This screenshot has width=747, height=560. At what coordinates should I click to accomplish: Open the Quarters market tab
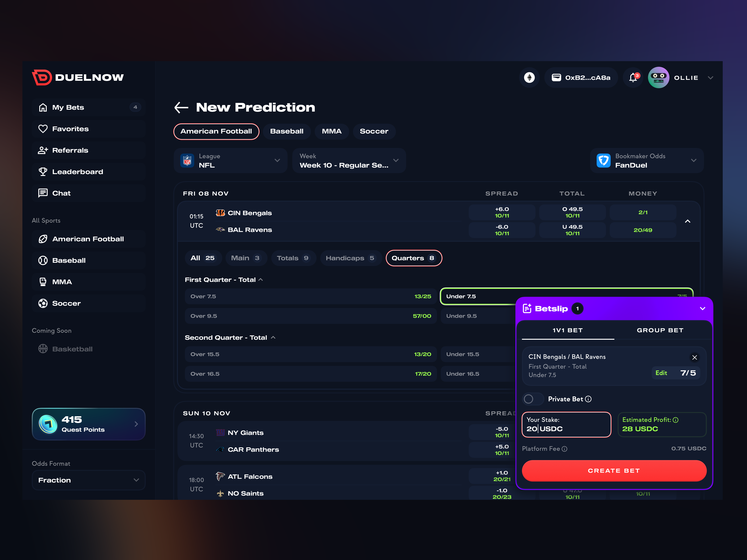414,258
